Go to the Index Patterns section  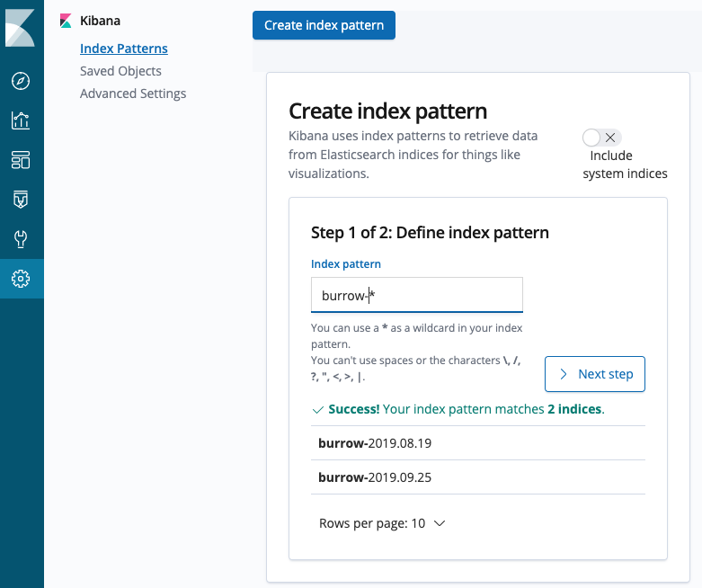click(x=124, y=49)
